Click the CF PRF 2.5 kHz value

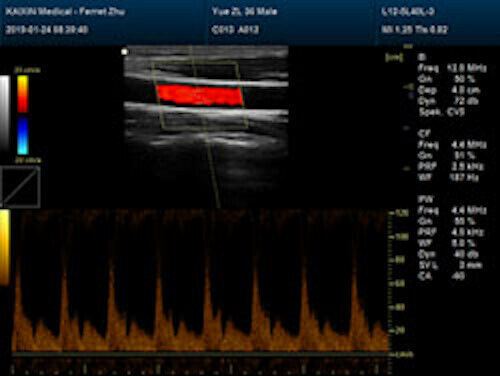click(467, 166)
